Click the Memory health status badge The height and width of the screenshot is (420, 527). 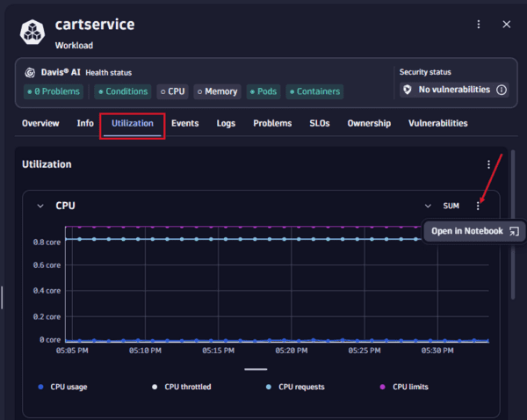[x=216, y=91]
